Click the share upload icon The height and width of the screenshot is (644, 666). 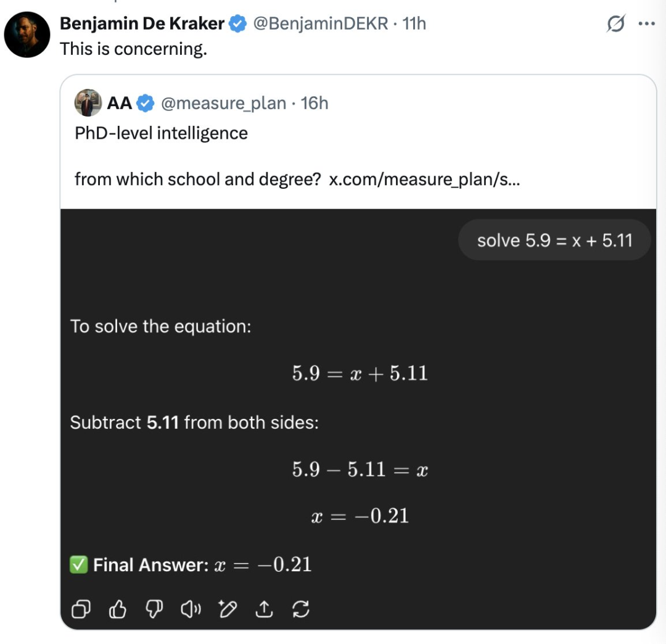point(264,609)
